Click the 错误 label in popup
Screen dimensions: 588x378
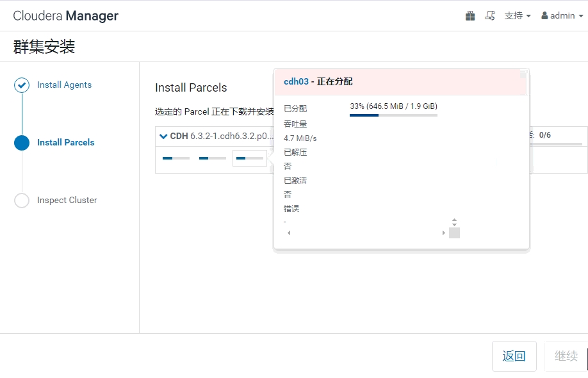tap(291, 208)
